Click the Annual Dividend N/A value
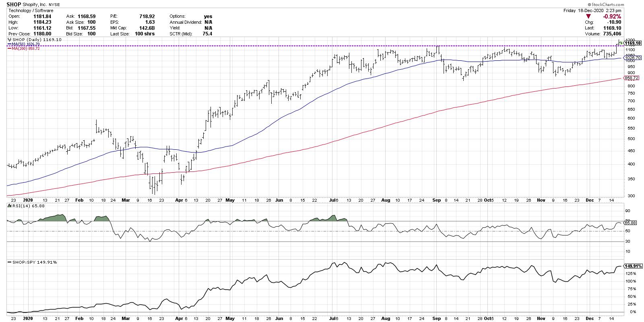This screenshot has width=644, height=322. coord(208,22)
